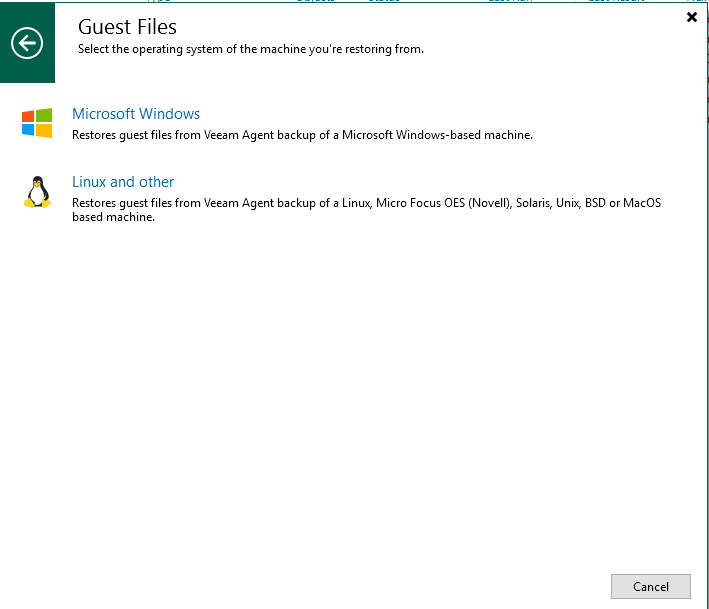This screenshot has height=609, width=709.
Task: Click the empty white area of the dialog
Action: click(350, 400)
